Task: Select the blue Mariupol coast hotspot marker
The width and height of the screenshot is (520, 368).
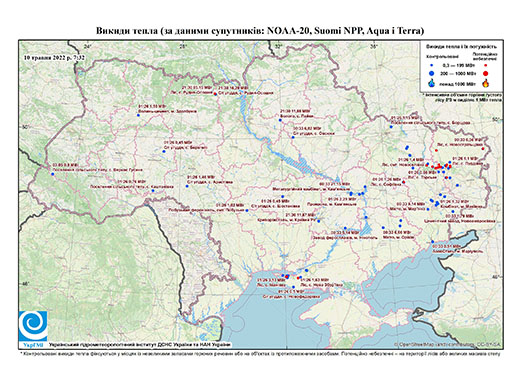Action: click(433, 242)
